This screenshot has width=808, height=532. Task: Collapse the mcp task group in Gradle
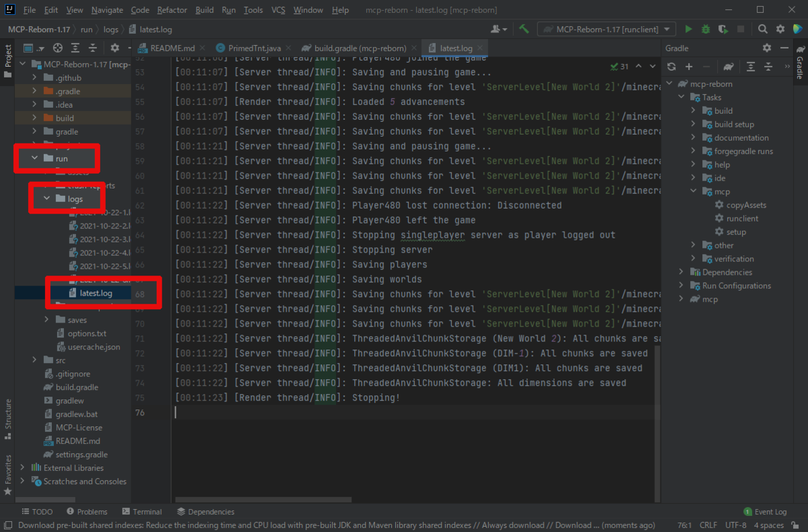[694, 192]
